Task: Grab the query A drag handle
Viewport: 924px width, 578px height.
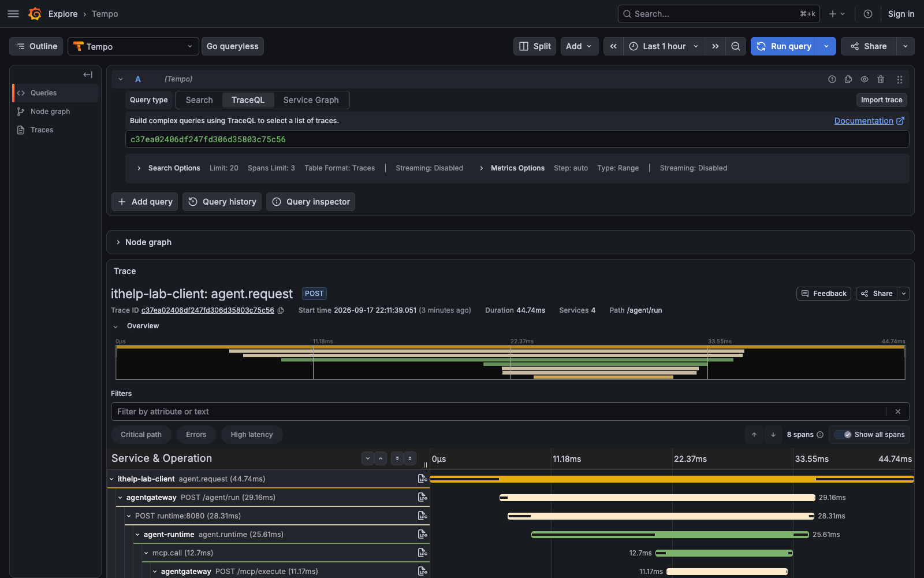Action: coord(899,79)
